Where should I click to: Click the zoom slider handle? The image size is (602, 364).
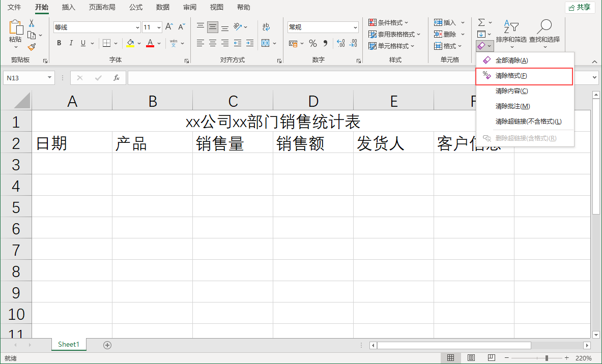click(x=547, y=358)
